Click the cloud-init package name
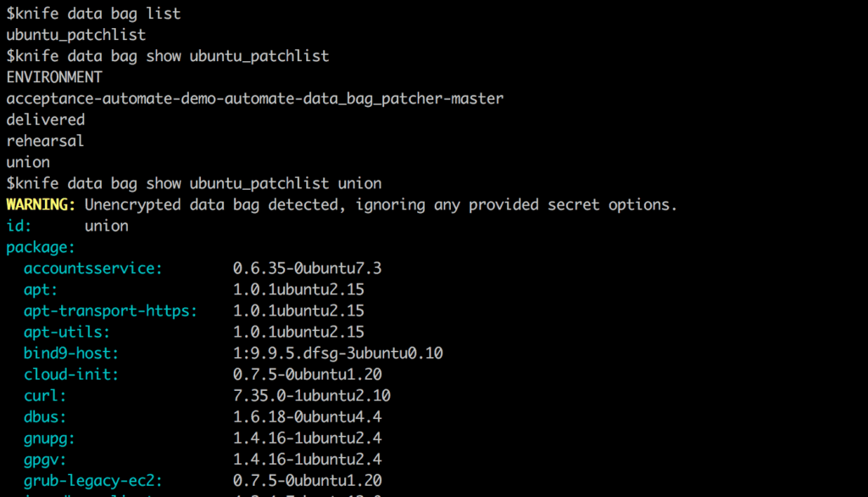The image size is (868, 497). 71,374
